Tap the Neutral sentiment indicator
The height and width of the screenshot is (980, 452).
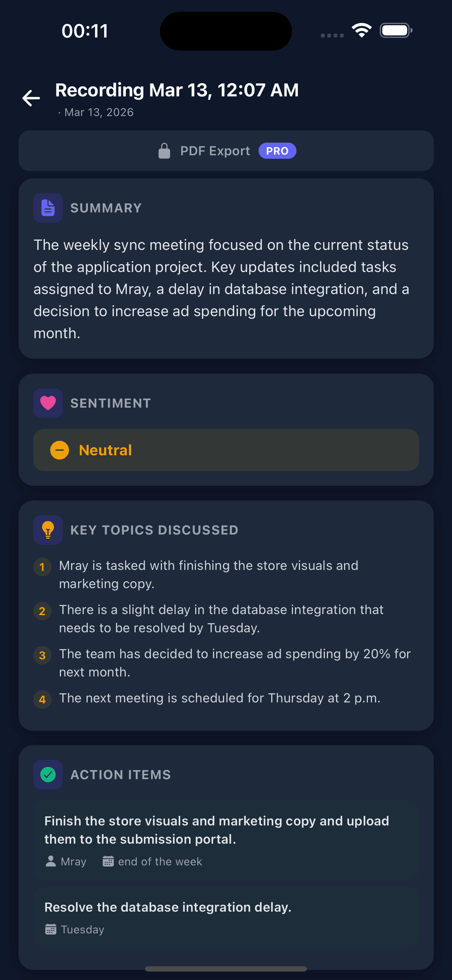226,450
